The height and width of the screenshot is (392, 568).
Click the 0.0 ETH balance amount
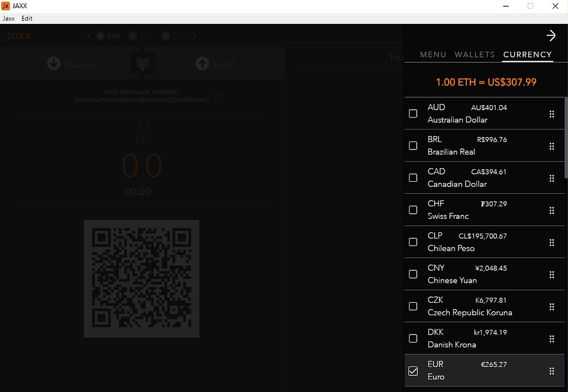coord(141,166)
